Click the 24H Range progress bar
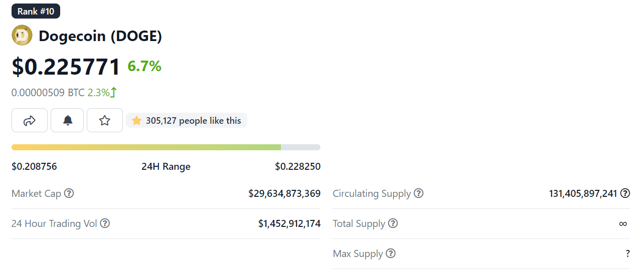The image size is (644, 272). (166, 147)
